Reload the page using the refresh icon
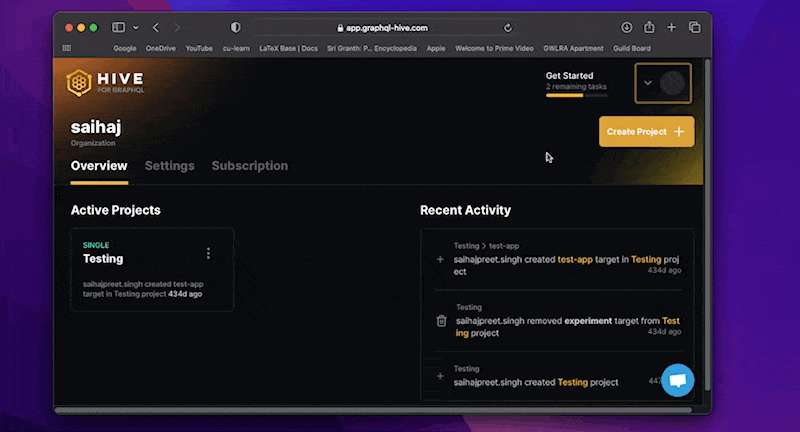Image resolution: width=800 pixels, height=432 pixels. [508, 28]
